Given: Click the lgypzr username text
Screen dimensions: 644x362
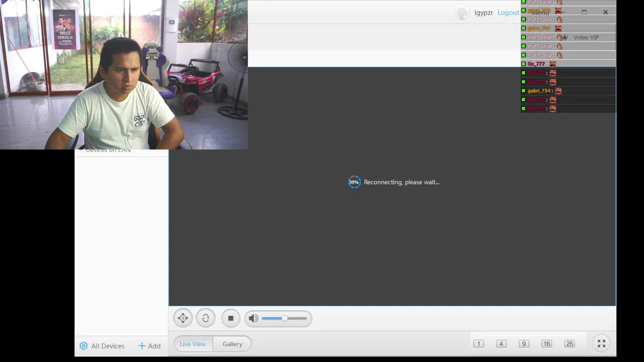Looking at the screenshot, I should pyautogui.click(x=484, y=13).
